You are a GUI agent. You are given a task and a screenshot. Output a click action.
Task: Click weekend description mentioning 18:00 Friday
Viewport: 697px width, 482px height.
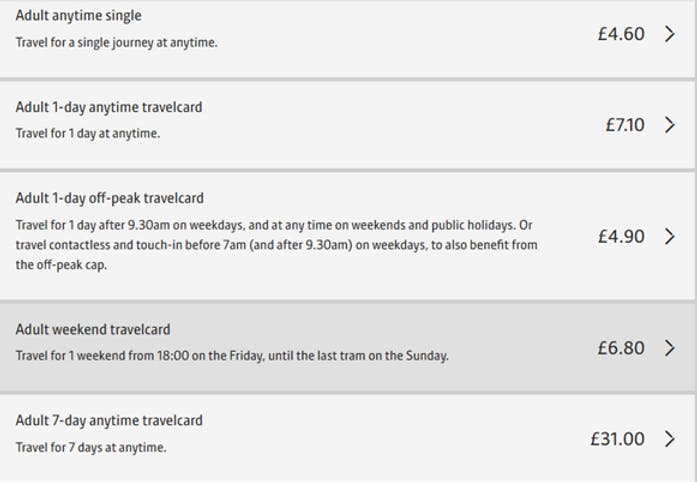(232, 356)
